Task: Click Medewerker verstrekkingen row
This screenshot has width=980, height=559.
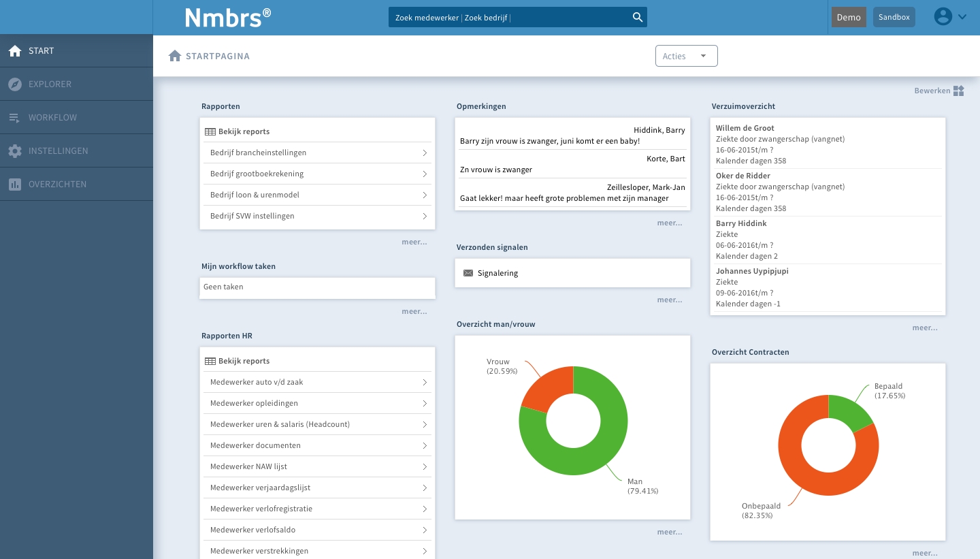Action: tap(318, 551)
